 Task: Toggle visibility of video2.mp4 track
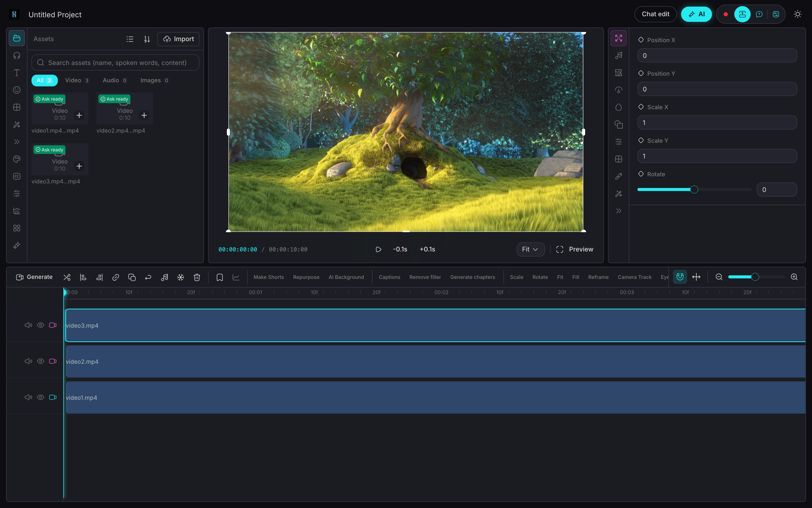point(41,361)
